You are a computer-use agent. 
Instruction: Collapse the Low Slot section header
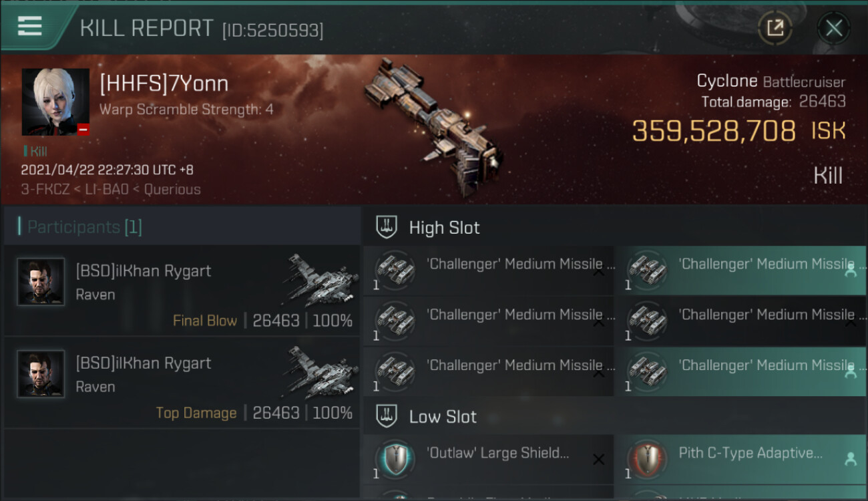(614, 417)
